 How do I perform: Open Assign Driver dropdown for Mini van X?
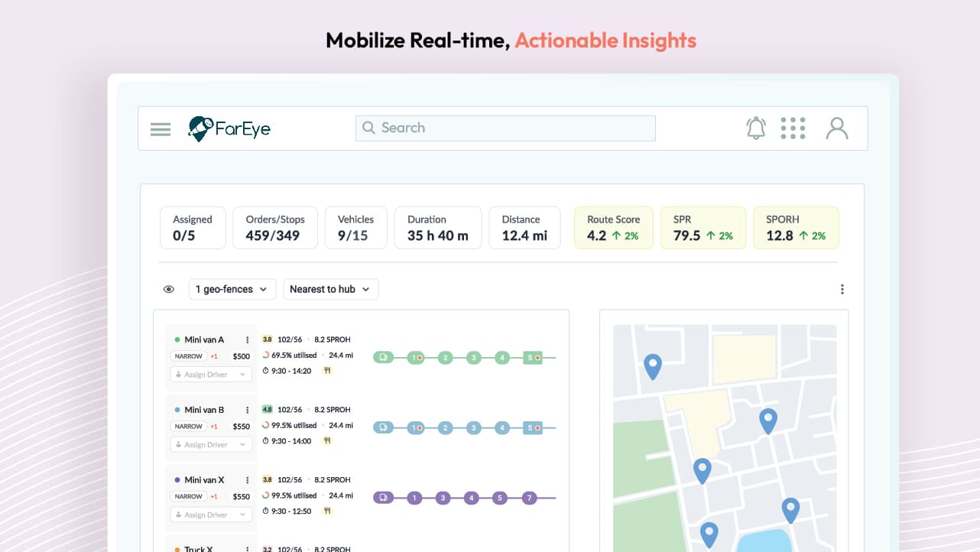point(211,515)
